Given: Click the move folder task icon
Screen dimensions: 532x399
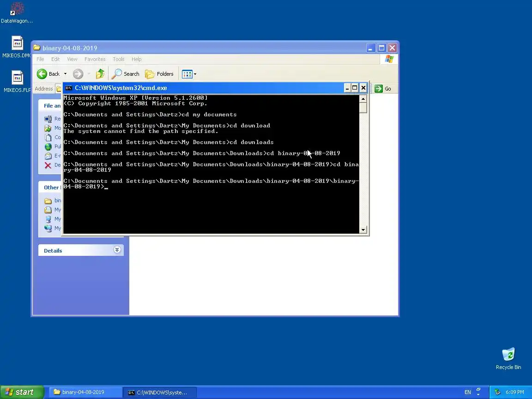Looking at the screenshot, I should coord(48,128).
